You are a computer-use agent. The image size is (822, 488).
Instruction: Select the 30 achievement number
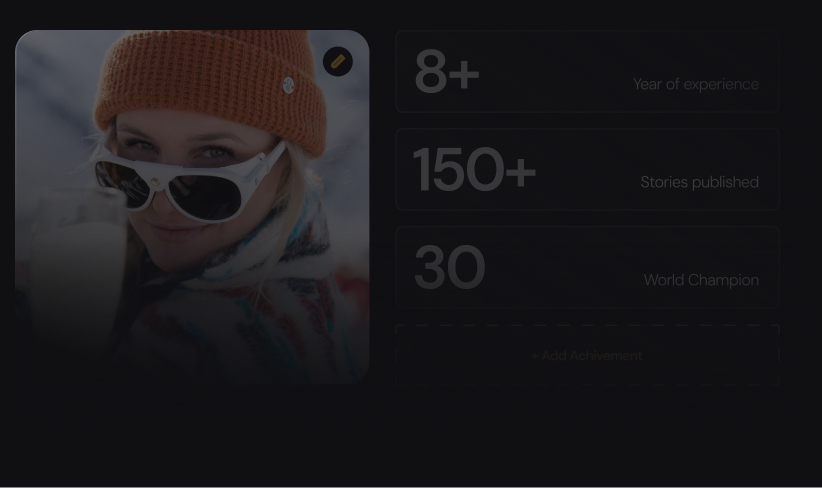[449, 267]
